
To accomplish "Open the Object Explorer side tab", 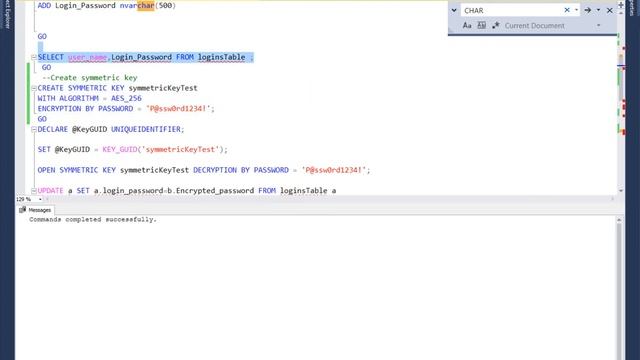I will coord(7,15).
